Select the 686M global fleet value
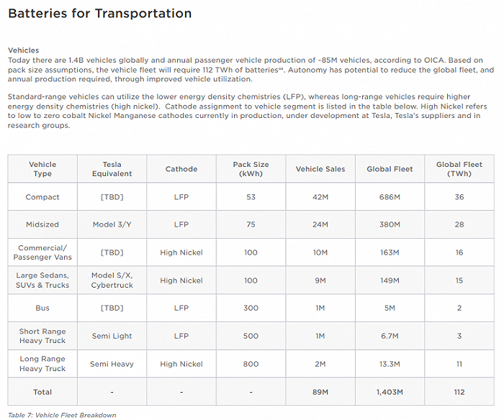 tap(390, 197)
